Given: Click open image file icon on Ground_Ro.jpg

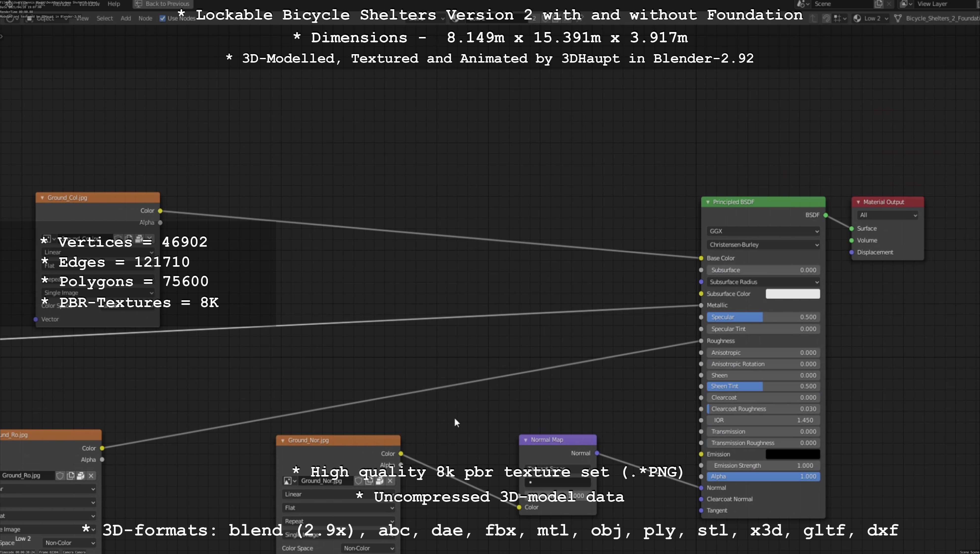Looking at the screenshot, I should click(x=81, y=476).
